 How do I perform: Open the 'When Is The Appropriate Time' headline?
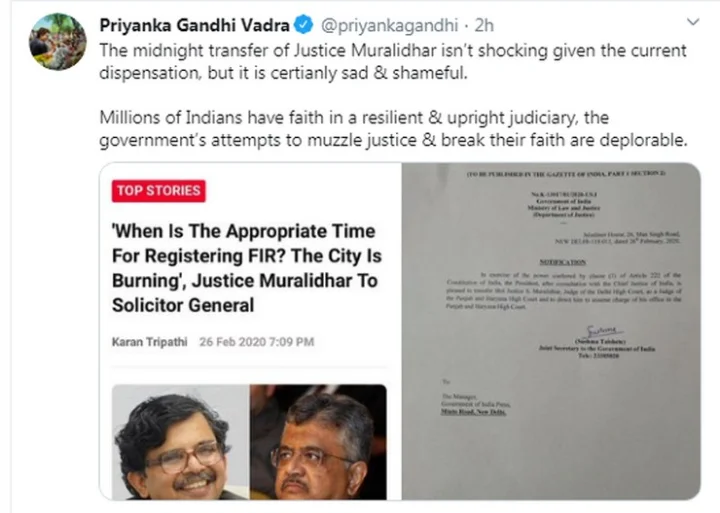click(x=247, y=268)
